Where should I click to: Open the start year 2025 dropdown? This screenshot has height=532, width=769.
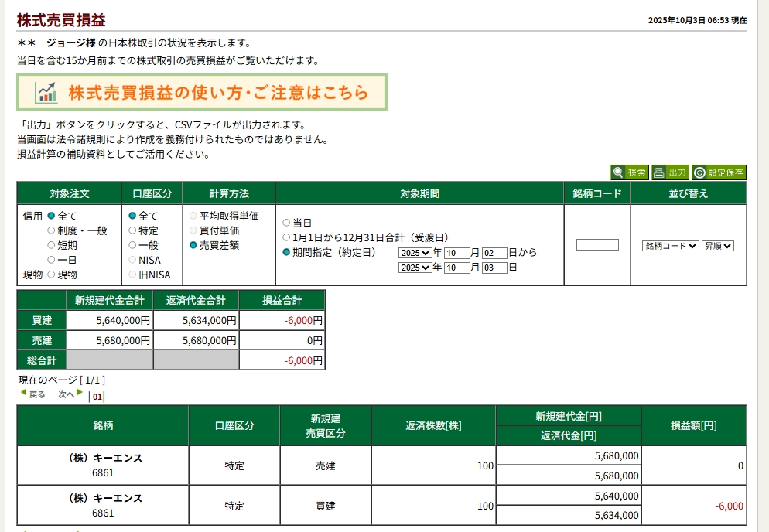coord(415,253)
